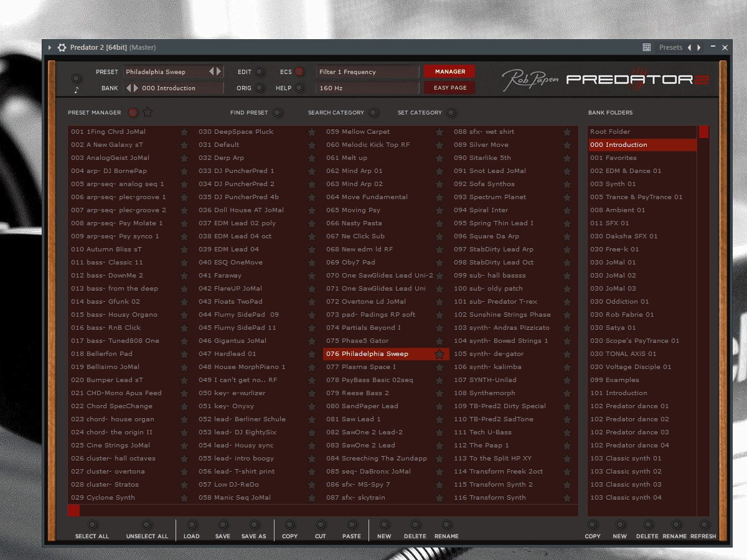The image size is (747, 560).
Task: Click UNSELECT ALL presets button
Action: [x=147, y=525]
